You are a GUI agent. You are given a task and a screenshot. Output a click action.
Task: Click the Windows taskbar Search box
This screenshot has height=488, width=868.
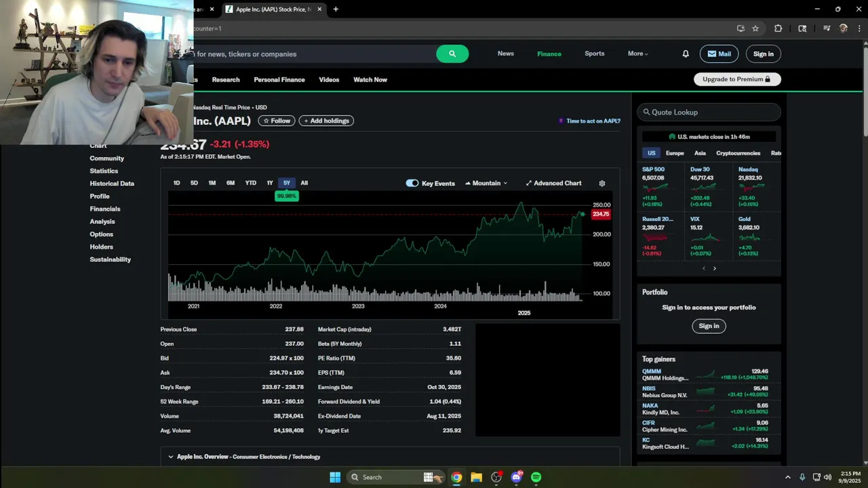tap(395, 477)
